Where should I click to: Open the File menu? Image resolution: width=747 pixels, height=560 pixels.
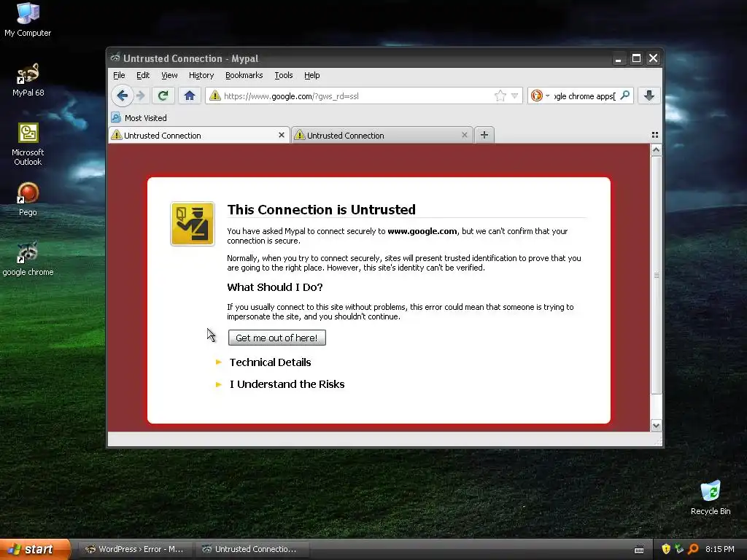click(x=119, y=75)
